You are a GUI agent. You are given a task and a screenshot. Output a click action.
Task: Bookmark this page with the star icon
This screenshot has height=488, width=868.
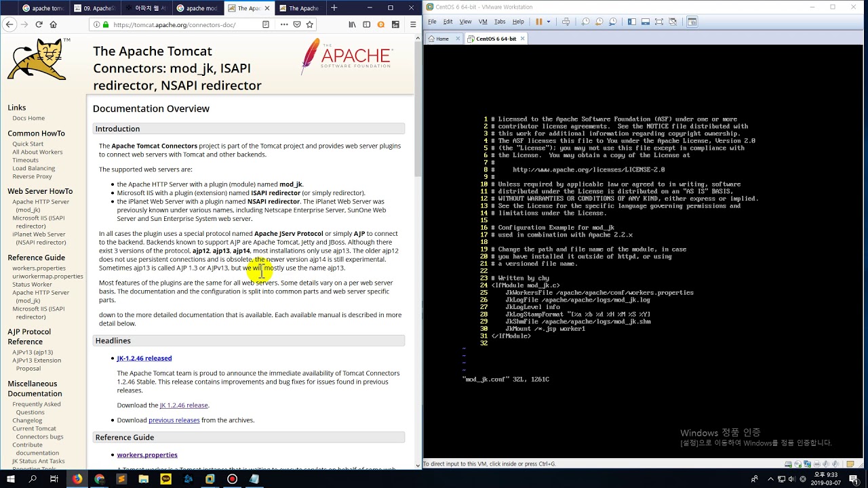(310, 24)
